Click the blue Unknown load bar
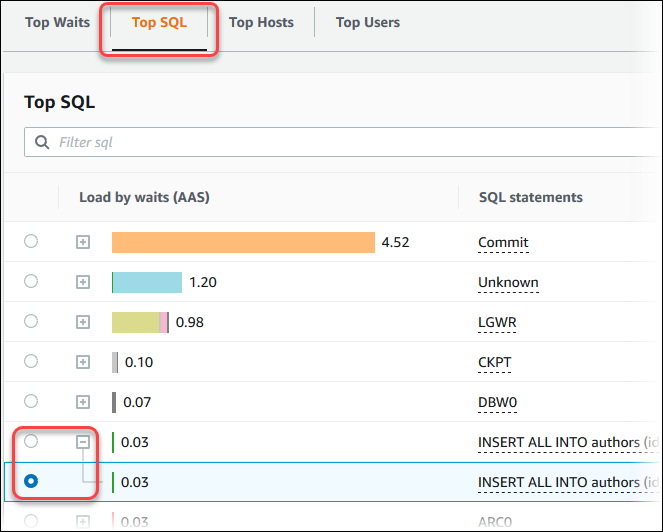 click(147, 282)
